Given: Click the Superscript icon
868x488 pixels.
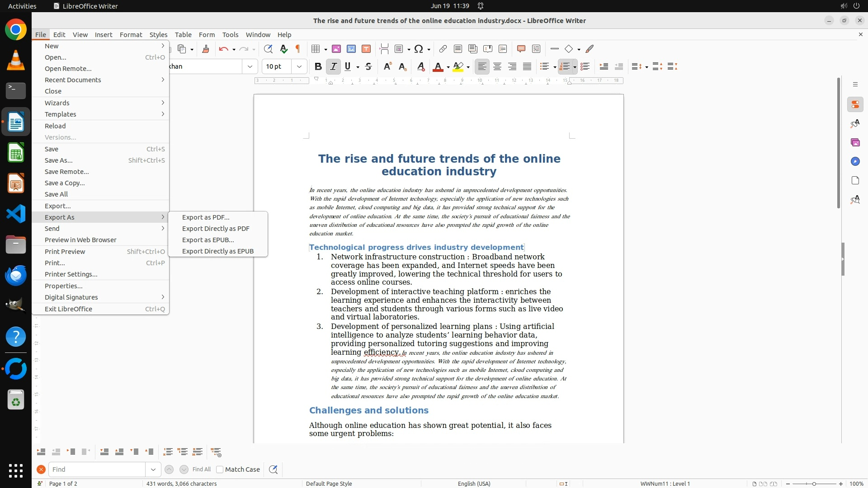Looking at the screenshot, I should tap(387, 66).
